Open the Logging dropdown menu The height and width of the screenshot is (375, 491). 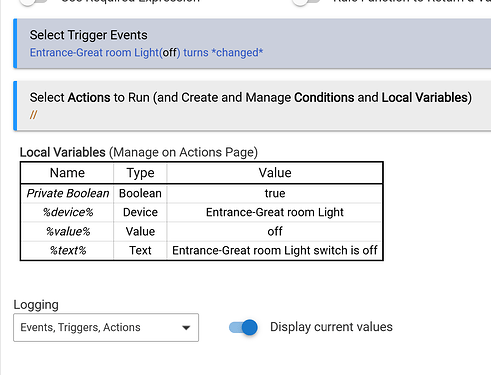[106, 327]
